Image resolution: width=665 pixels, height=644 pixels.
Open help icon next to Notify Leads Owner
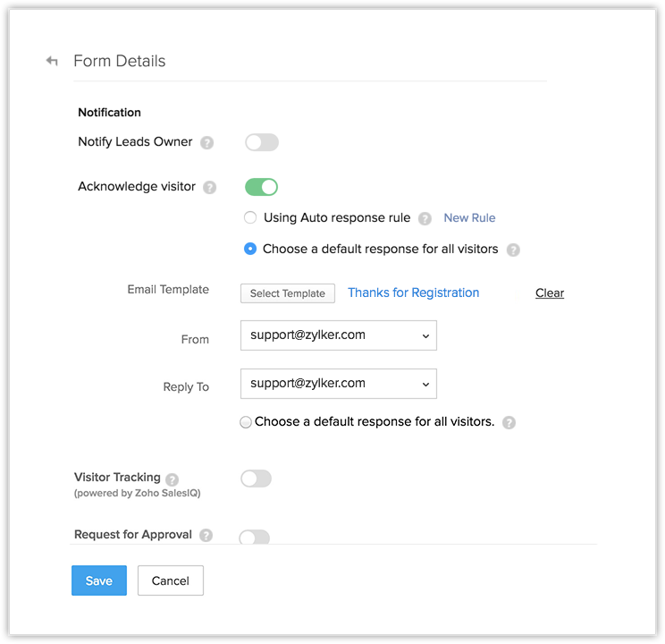(x=206, y=142)
